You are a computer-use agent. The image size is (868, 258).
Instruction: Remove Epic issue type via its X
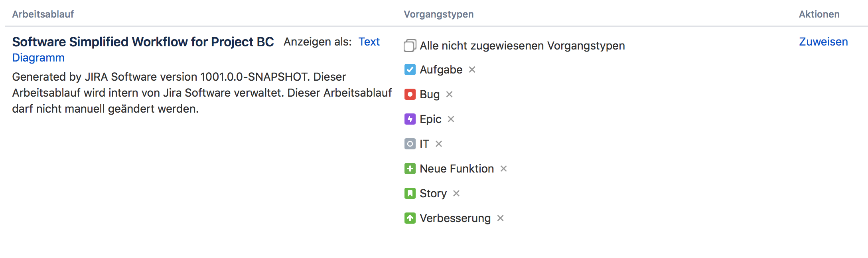pos(451,119)
